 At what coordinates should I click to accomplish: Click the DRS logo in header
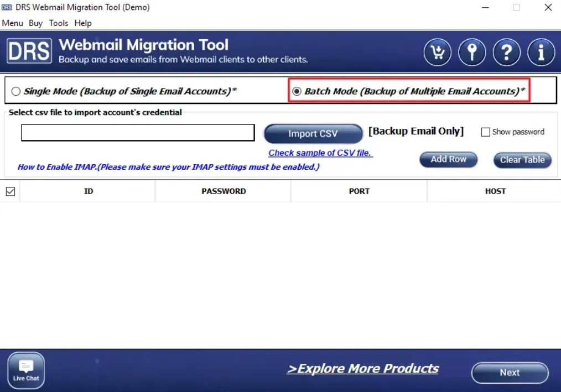(29, 51)
